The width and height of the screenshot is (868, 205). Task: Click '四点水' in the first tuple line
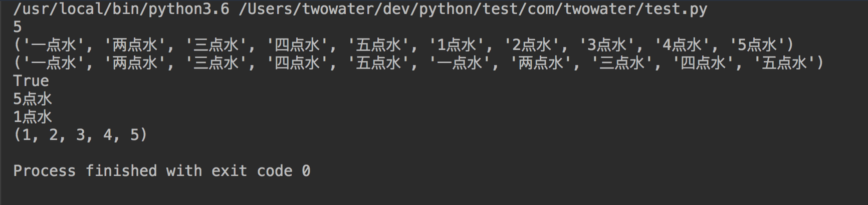[x=297, y=45]
